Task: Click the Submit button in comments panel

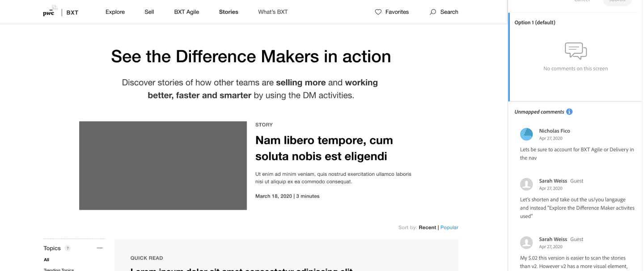Action: (617, 2)
